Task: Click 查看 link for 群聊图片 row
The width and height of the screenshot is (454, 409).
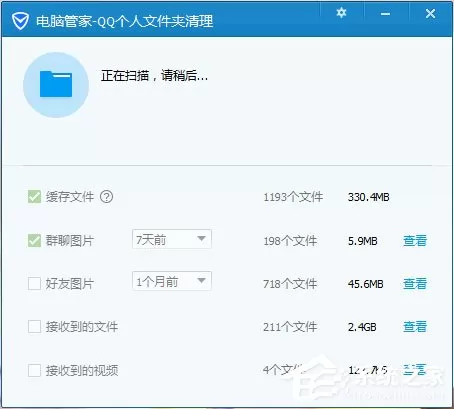Action: point(415,241)
